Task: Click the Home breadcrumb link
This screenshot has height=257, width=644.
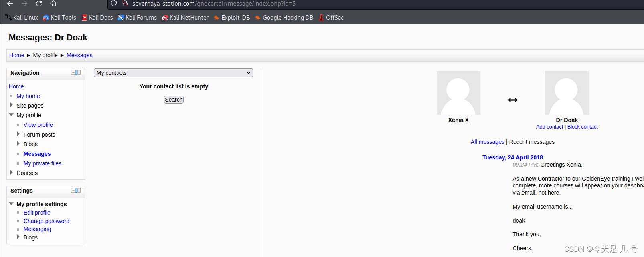Action: [16, 55]
